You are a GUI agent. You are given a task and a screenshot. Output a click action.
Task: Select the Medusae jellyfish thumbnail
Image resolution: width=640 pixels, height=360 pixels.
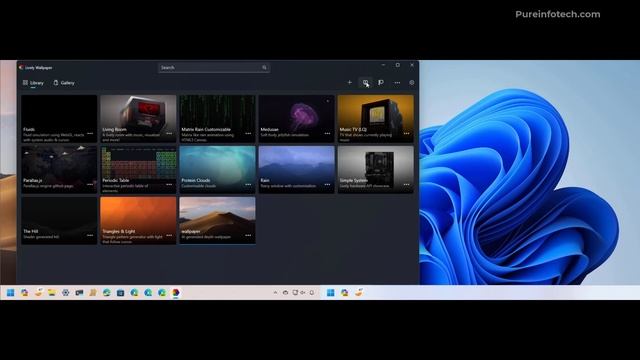(x=297, y=119)
